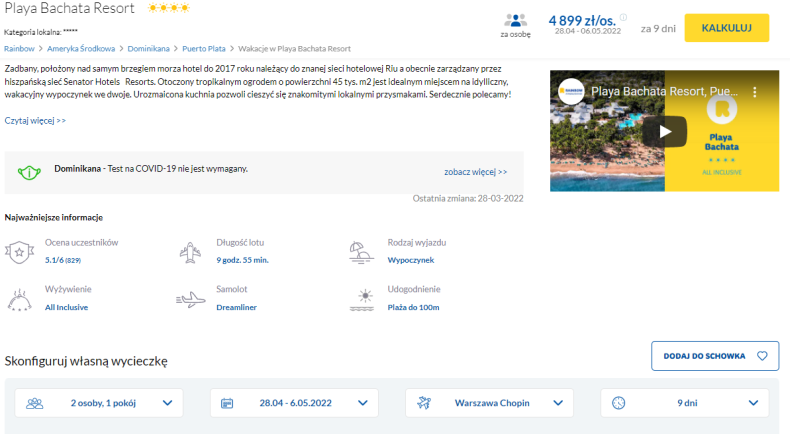Click the 'Plaża do 100m' link
The image size is (790, 434).
413,307
